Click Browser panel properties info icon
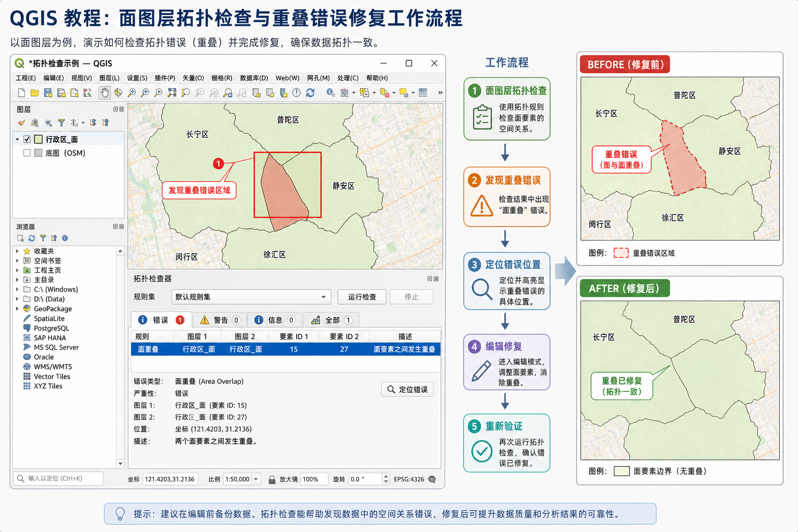The width and height of the screenshot is (798, 532). 65,238
